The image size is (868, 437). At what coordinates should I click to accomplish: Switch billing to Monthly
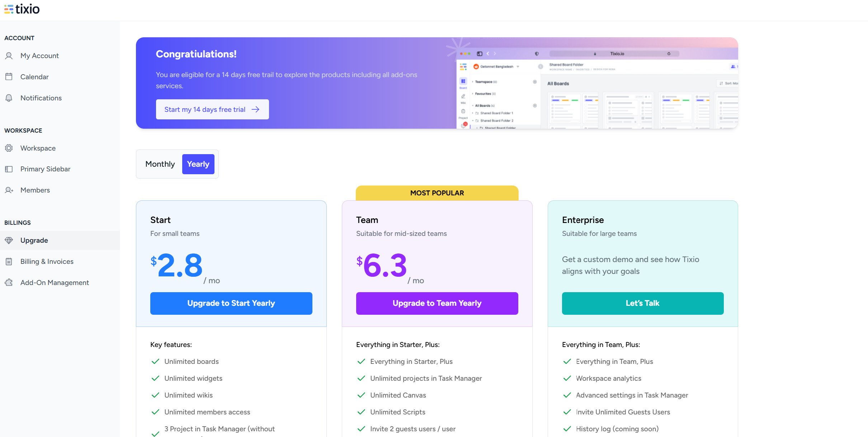coord(160,164)
